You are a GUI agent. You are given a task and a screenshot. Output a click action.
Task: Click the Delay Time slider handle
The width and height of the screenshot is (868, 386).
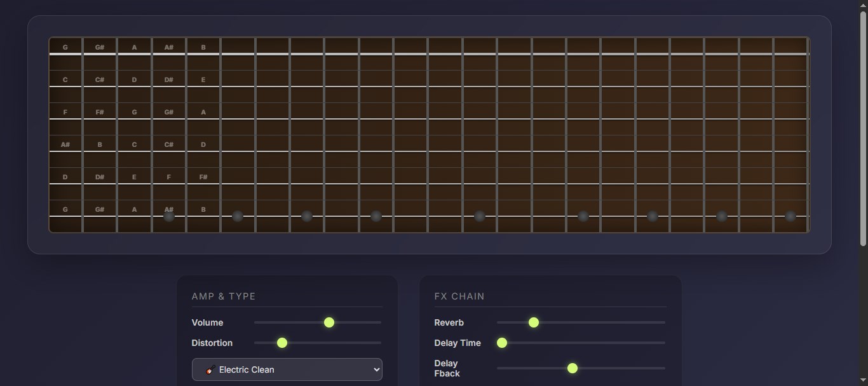pyautogui.click(x=502, y=343)
